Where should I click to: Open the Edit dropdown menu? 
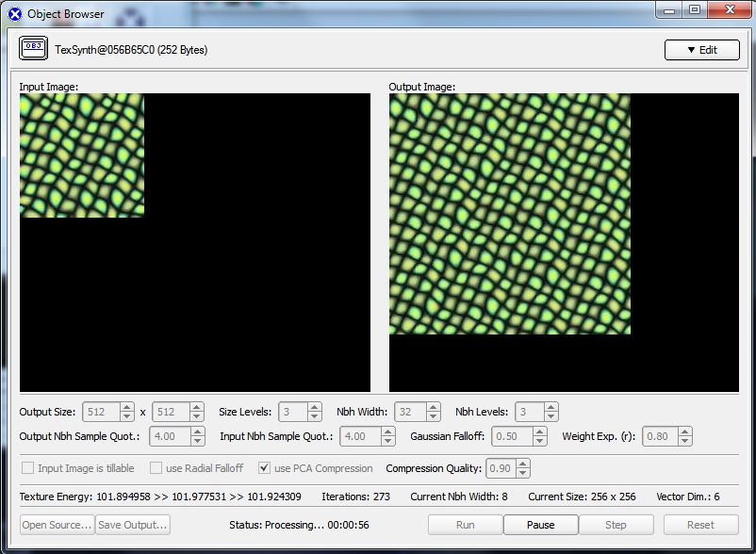tap(701, 50)
